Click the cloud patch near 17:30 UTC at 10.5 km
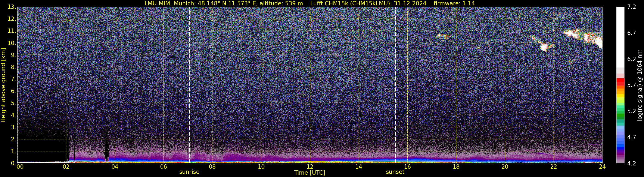This screenshot has height=177, width=644. click(x=444, y=37)
